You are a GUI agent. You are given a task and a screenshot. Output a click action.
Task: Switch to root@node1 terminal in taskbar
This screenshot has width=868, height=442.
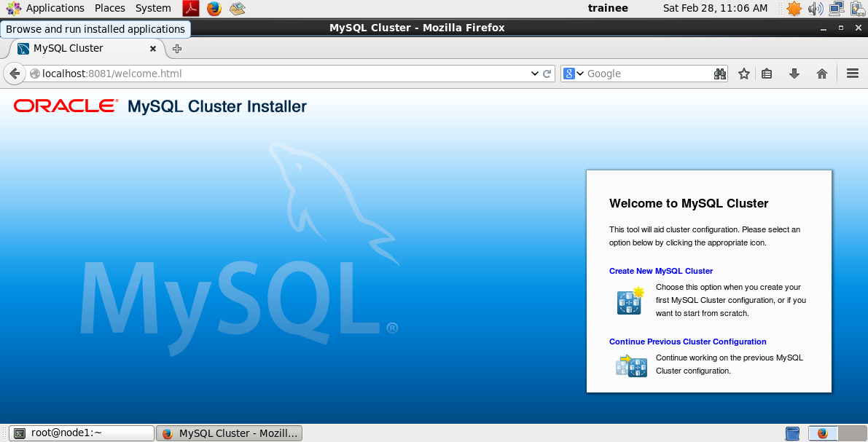[82, 433]
